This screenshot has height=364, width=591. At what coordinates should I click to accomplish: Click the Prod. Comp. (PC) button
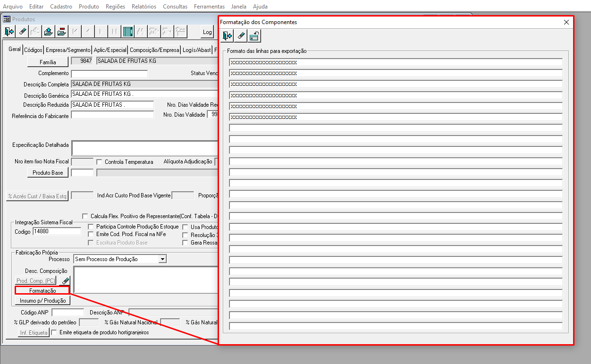pyautogui.click(x=36, y=281)
